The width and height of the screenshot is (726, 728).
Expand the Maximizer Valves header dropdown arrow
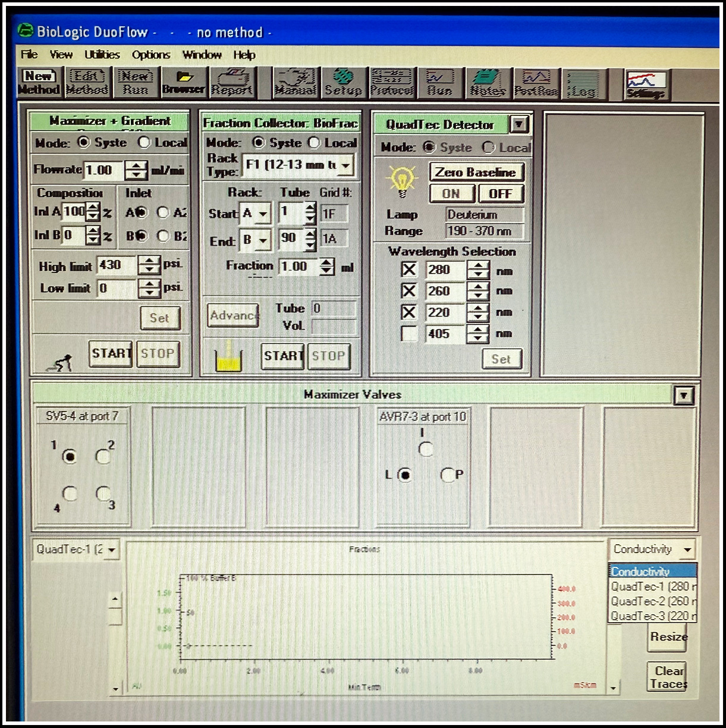point(684,396)
